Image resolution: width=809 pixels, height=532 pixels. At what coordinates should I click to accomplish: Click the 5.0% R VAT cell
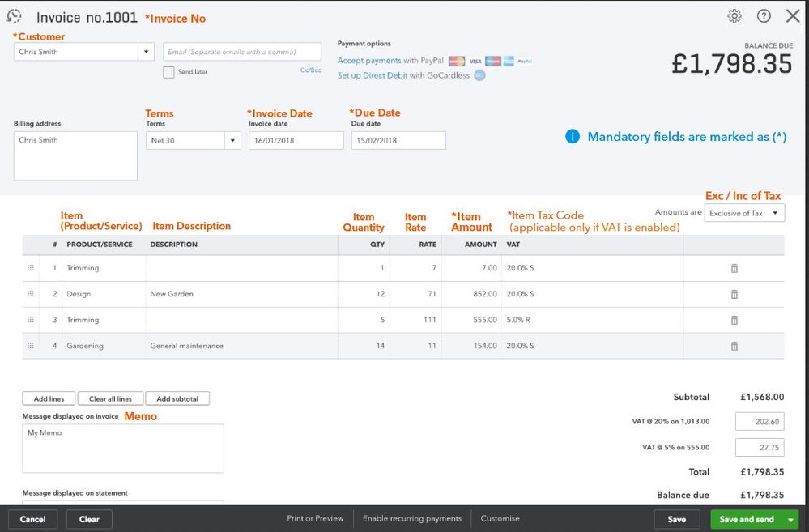tap(592, 320)
